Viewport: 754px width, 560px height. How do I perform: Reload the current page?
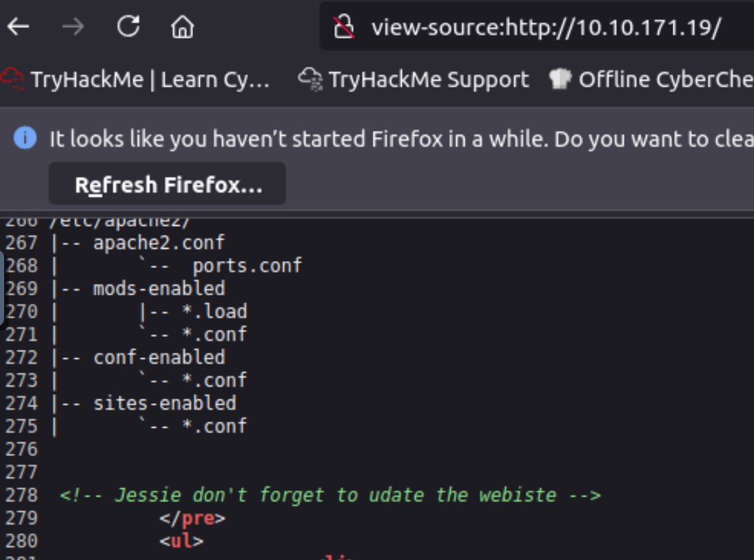(x=128, y=27)
